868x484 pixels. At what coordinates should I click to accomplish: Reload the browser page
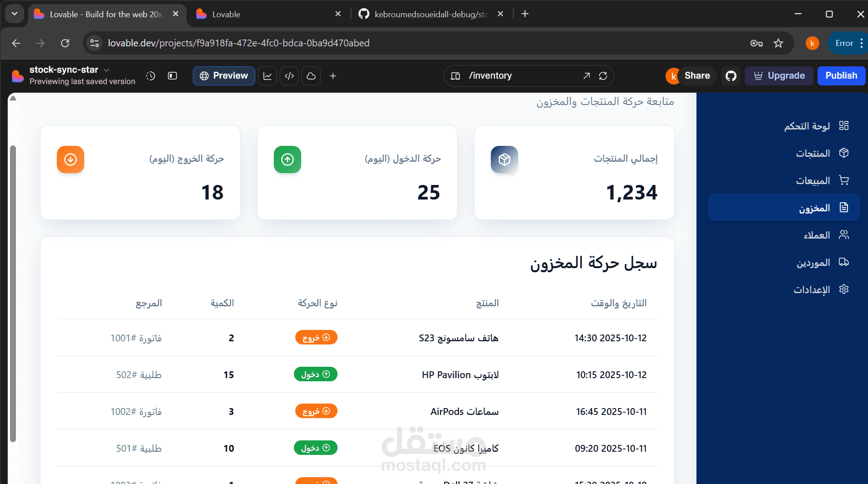(65, 43)
